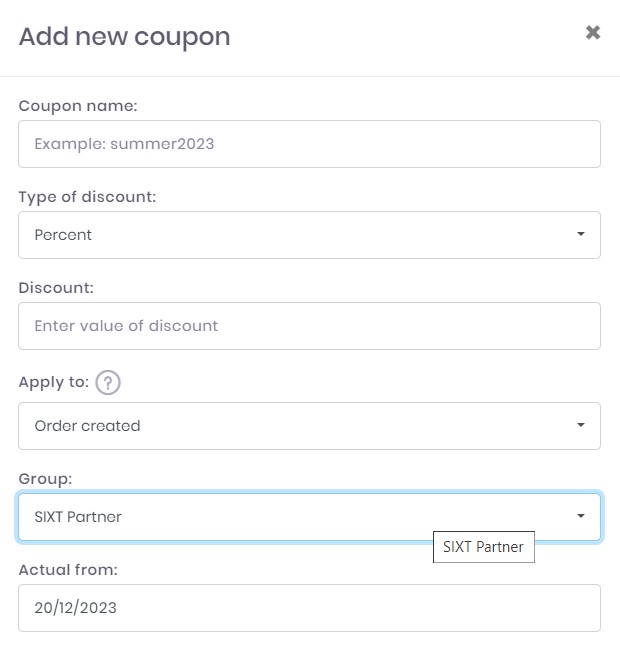Image resolution: width=620 pixels, height=646 pixels.
Task: Click the Apply to label text
Action: tap(53, 382)
